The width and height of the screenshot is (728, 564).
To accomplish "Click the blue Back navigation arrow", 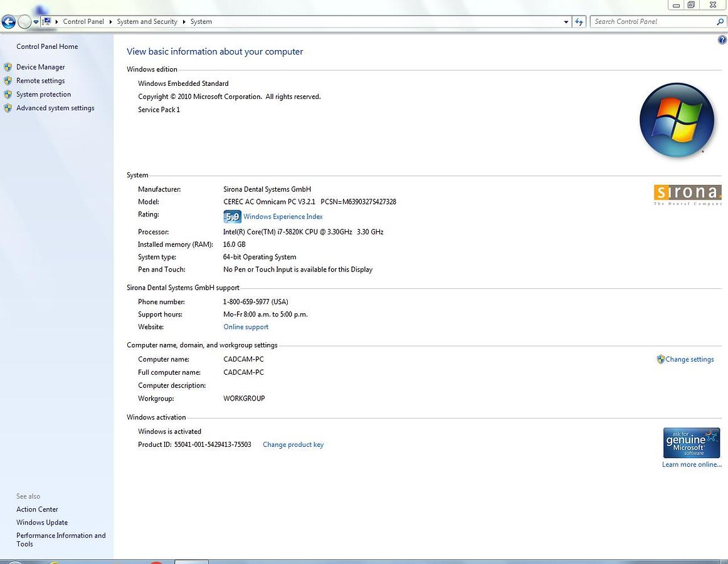I will point(8,22).
